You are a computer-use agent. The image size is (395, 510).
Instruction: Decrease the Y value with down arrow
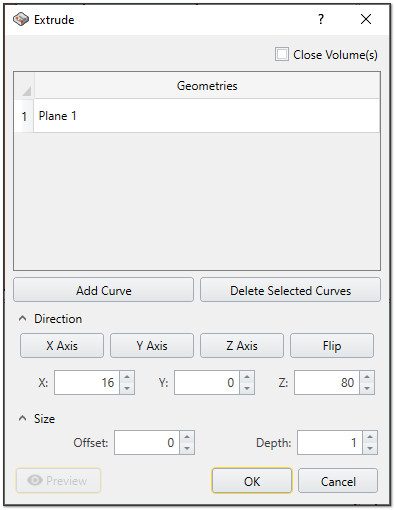tap(247, 388)
